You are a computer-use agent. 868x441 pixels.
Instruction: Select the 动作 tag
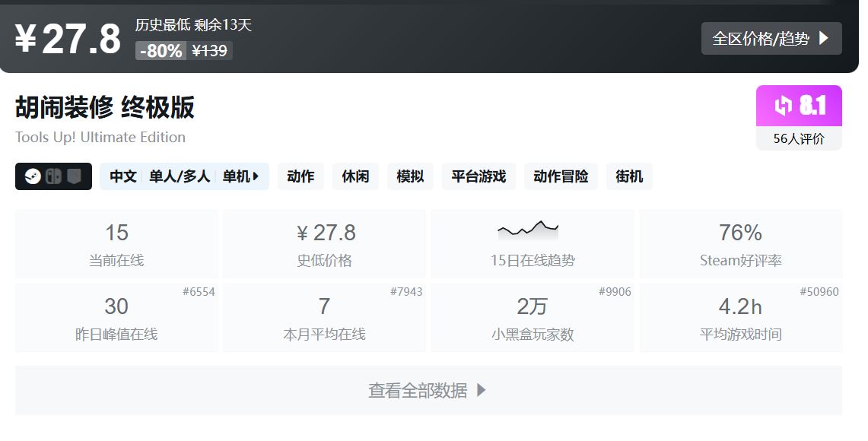tap(300, 176)
